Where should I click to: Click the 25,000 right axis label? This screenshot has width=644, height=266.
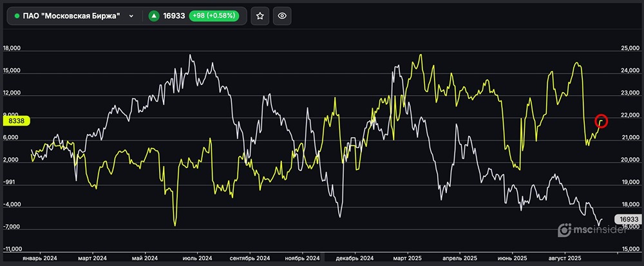628,48
